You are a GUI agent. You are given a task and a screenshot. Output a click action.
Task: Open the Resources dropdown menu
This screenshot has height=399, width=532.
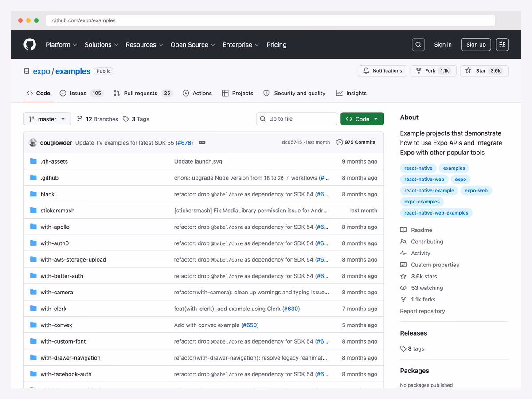tap(145, 45)
